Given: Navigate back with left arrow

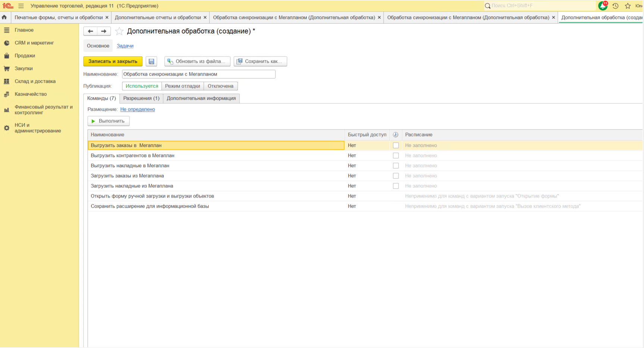Looking at the screenshot, I should pos(90,31).
